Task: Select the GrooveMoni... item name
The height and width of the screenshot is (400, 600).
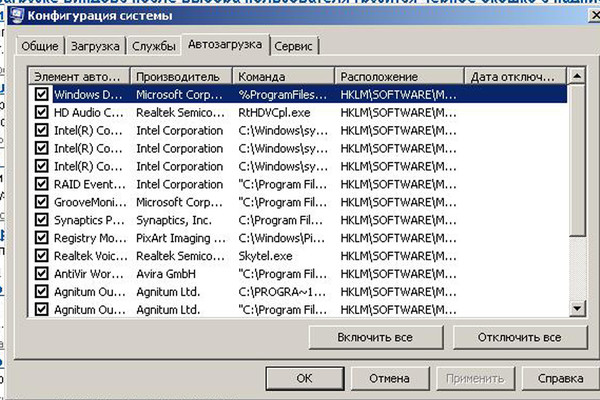Action: pyautogui.click(x=90, y=202)
